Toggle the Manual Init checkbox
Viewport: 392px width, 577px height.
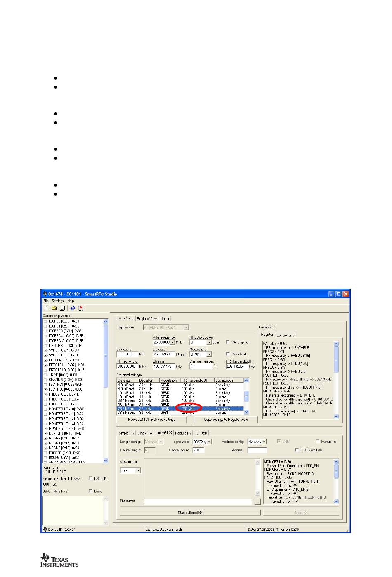pyautogui.click(x=318, y=442)
